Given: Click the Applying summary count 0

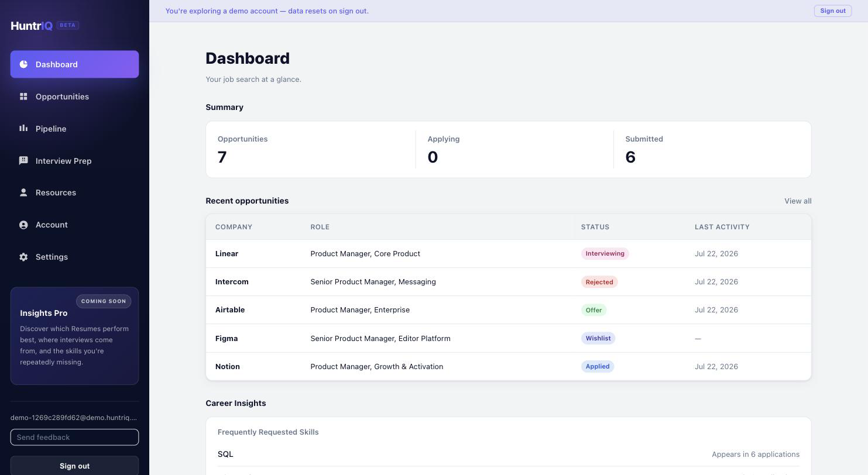Looking at the screenshot, I should [x=433, y=157].
